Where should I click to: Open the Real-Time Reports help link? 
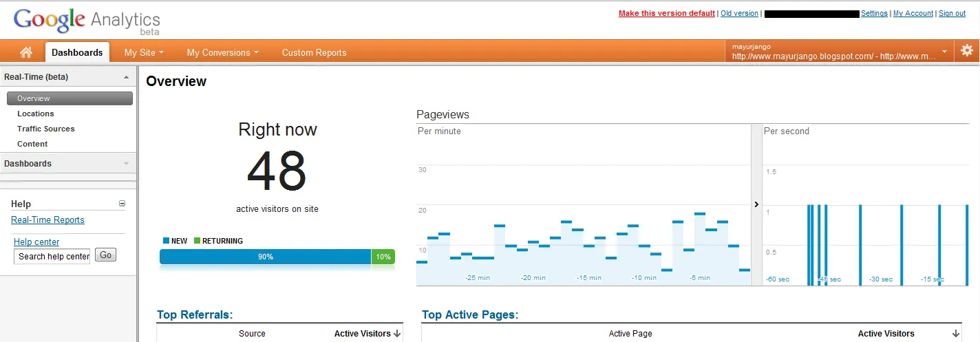coord(47,220)
